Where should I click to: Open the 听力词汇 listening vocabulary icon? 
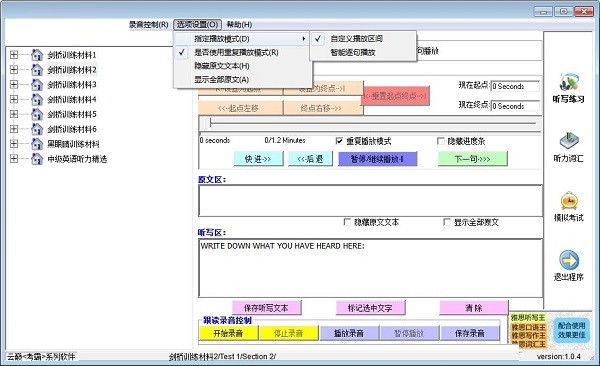(569, 141)
